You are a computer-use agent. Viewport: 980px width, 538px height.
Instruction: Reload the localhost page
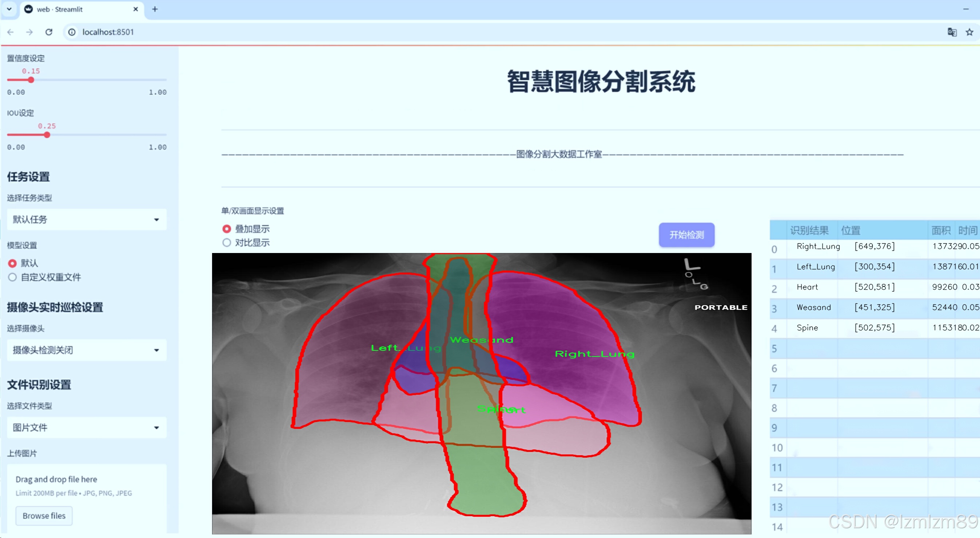(49, 32)
